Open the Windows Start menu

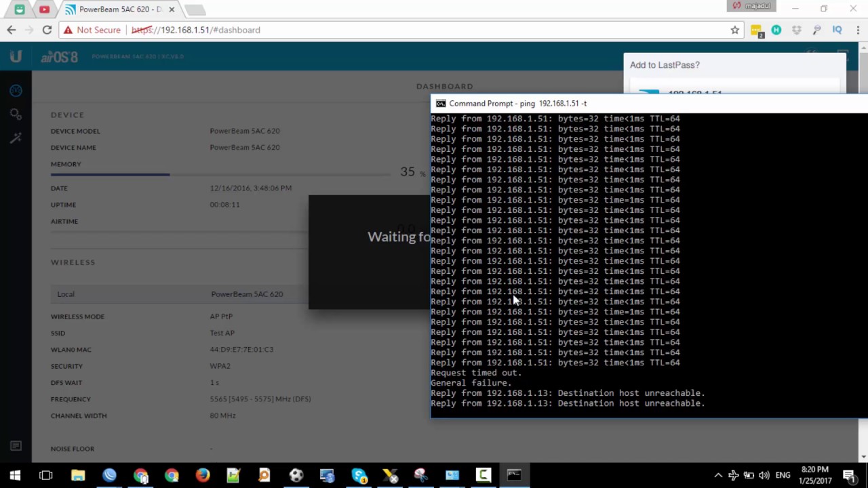tap(15, 475)
